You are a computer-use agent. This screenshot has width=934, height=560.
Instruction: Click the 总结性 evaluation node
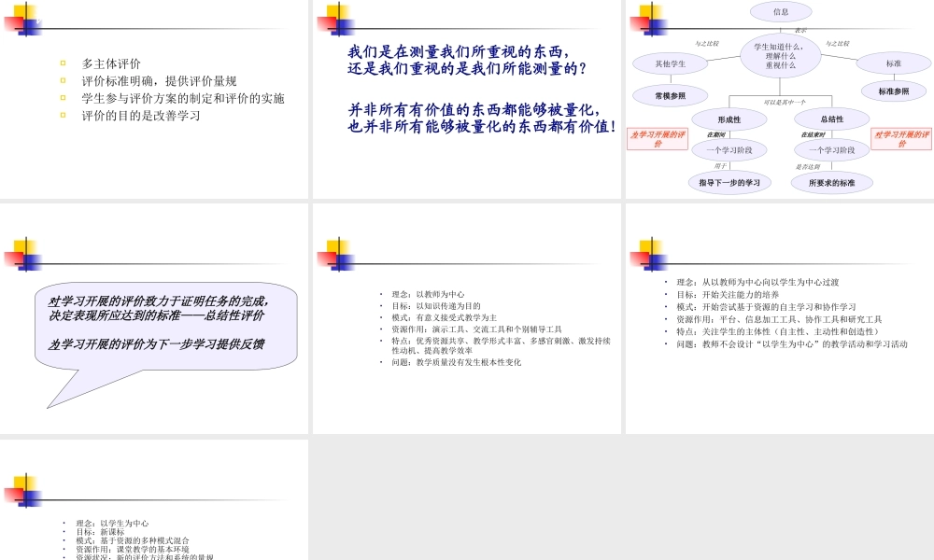(x=831, y=119)
